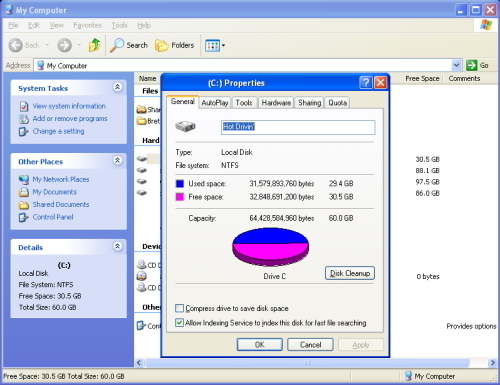The width and height of the screenshot is (500, 385).
Task: Switch to the Tools tab in Properties
Action: click(x=244, y=103)
